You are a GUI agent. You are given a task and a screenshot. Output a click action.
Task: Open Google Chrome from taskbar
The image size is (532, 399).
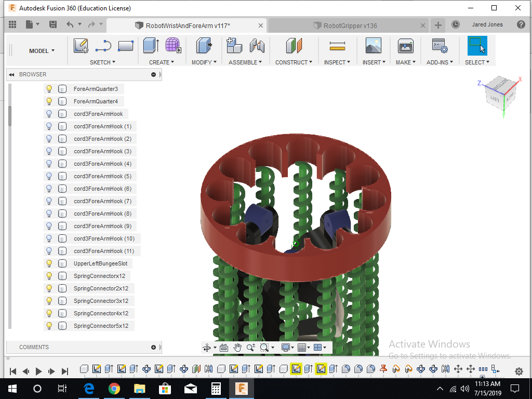(114, 389)
